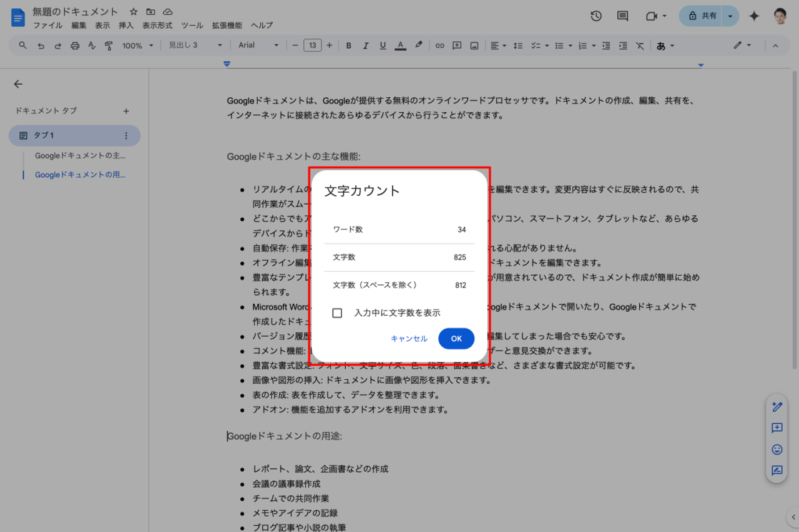799x532 pixels.
Task: Click the paint format roller icon
Action: pyautogui.click(x=109, y=46)
